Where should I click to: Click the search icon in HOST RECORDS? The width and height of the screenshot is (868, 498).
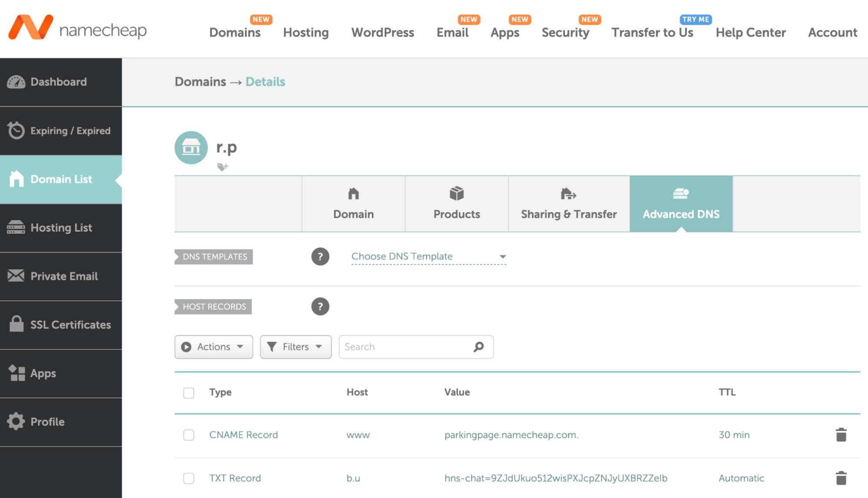pyautogui.click(x=480, y=346)
